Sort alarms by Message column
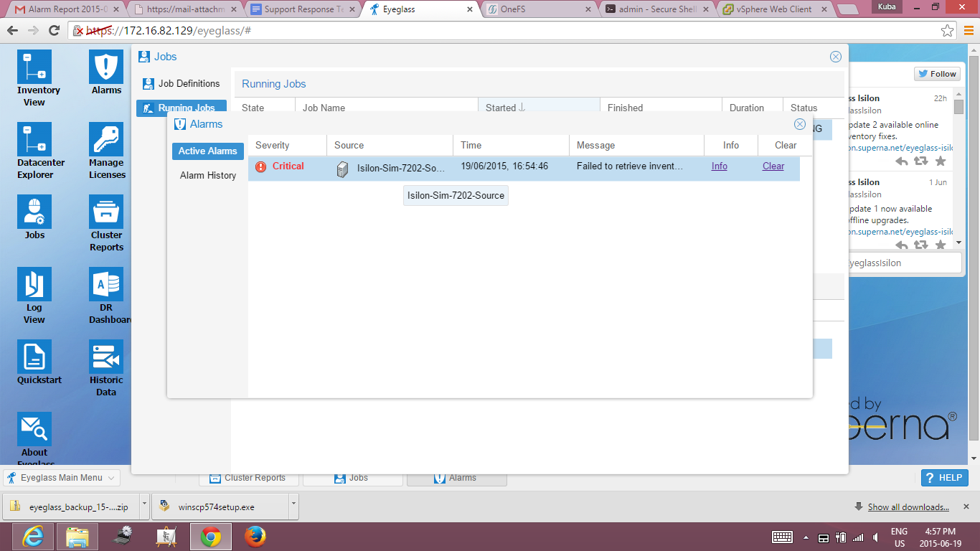Viewport: 980px width, 551px height. pyautogui.click(x=636, y=145)
